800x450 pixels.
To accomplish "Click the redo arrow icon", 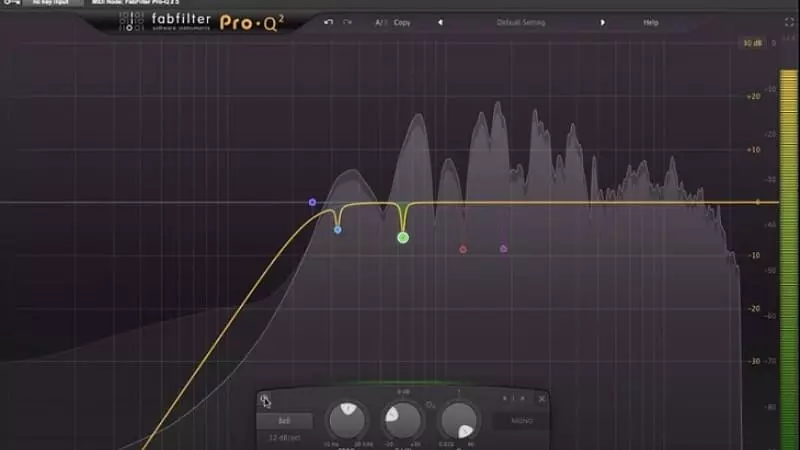I will coord(347,22).
